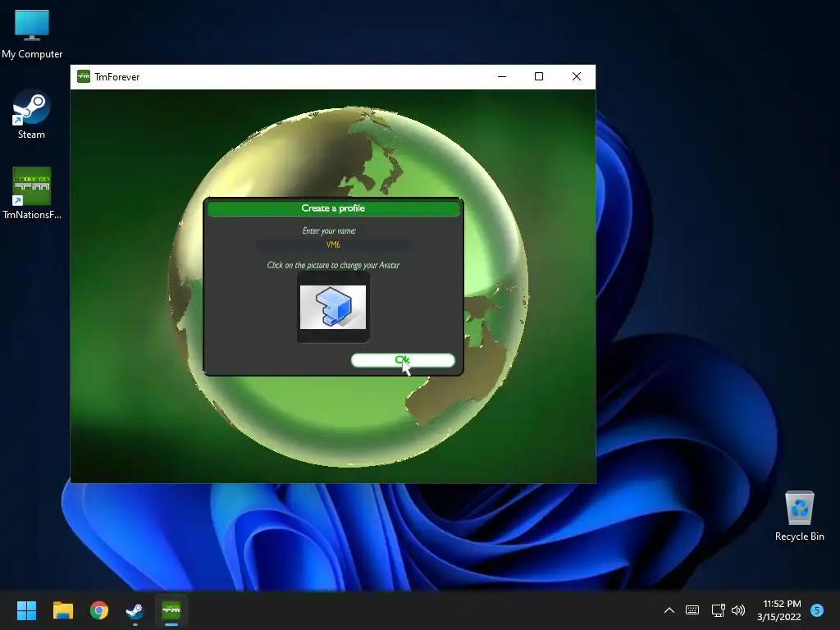
Task: Show hidden system tray icons
Action: click(x=669, y=610)
